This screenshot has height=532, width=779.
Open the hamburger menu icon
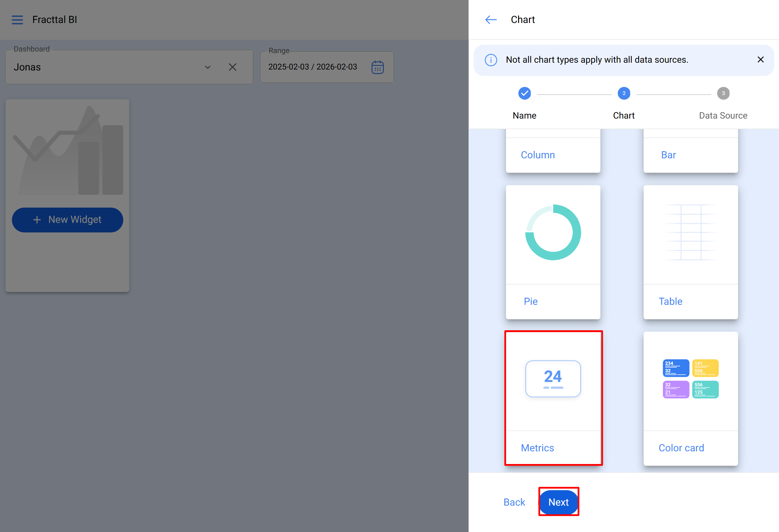pos(17,20)
